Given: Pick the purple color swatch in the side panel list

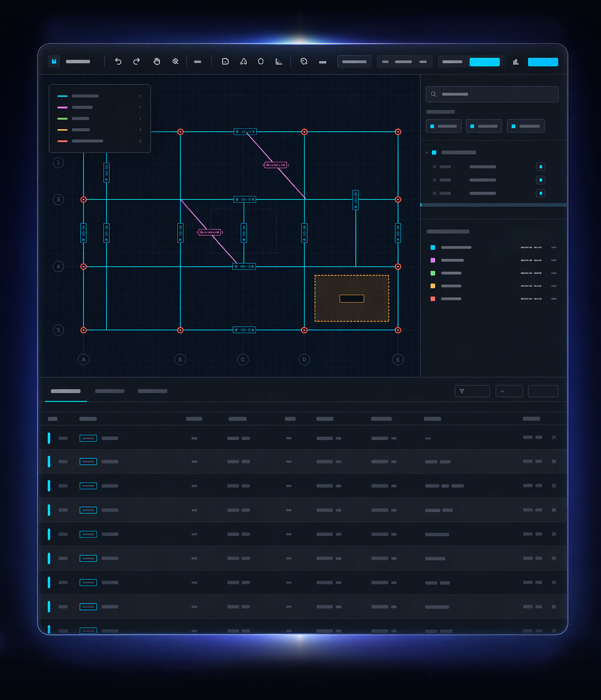Looking at the screenshot, I should (433, 260).
